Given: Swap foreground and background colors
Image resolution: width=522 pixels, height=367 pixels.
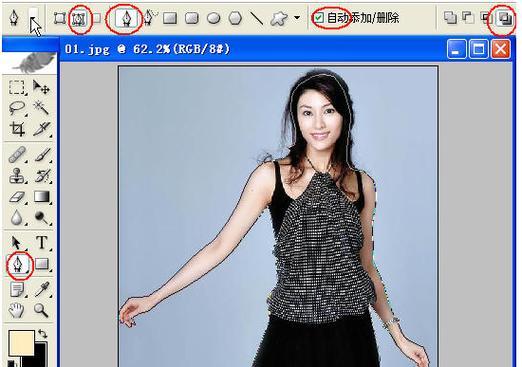Looking at the screenshot, I should click(43, 333).
